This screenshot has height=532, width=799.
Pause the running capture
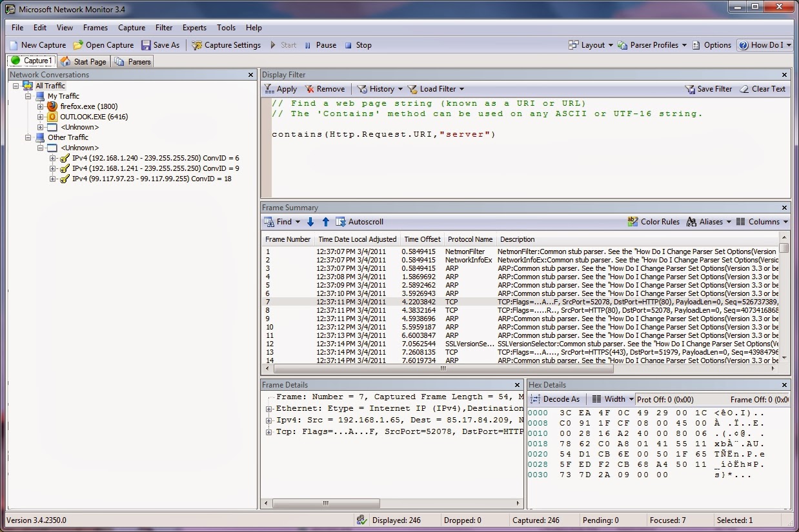pyautogui.click(x=321, y=45)
